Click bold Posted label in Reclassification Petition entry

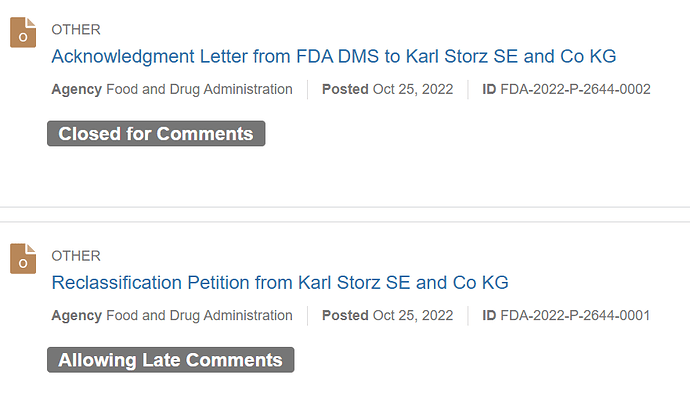pos(345,316)
